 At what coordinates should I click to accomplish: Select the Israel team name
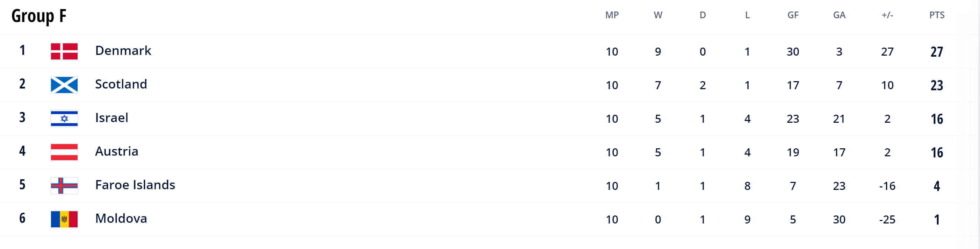click(x=111, y=118)
